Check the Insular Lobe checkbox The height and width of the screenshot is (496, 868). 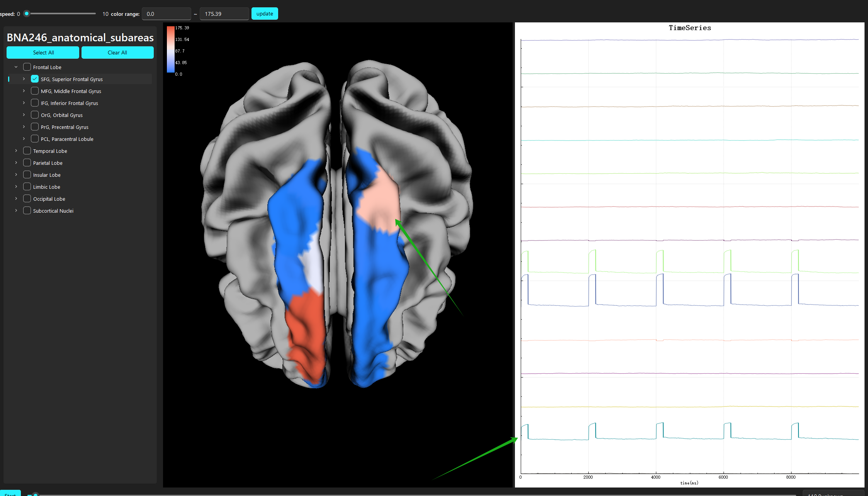[x=27, y=174]
